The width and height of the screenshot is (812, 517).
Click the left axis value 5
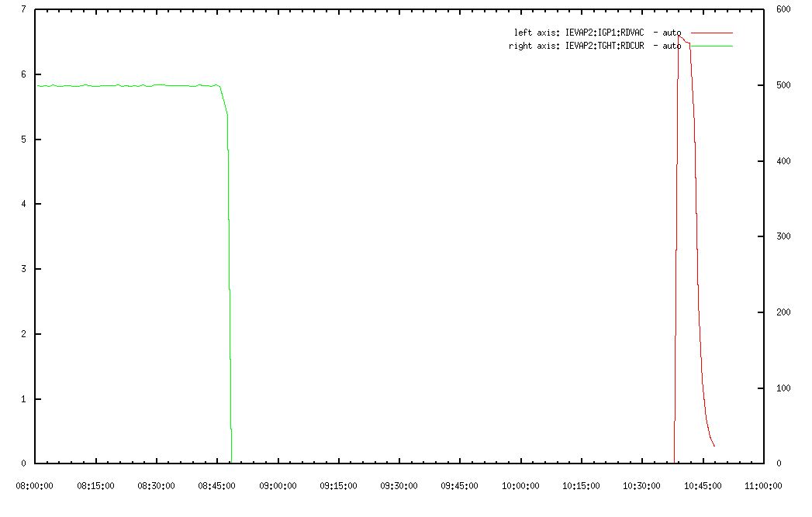pyautogui.click(x=23, y=140)
